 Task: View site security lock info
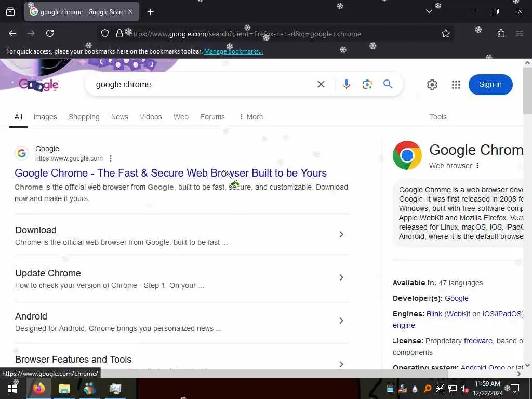119,33
